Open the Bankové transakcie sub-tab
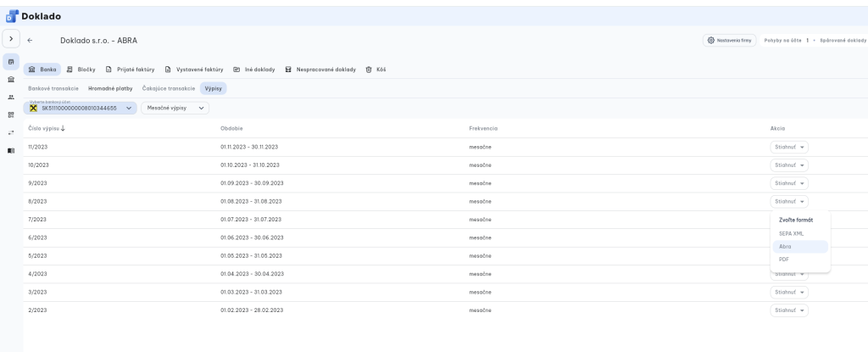The width and height of the screenshot is (868, 352). 53,88
